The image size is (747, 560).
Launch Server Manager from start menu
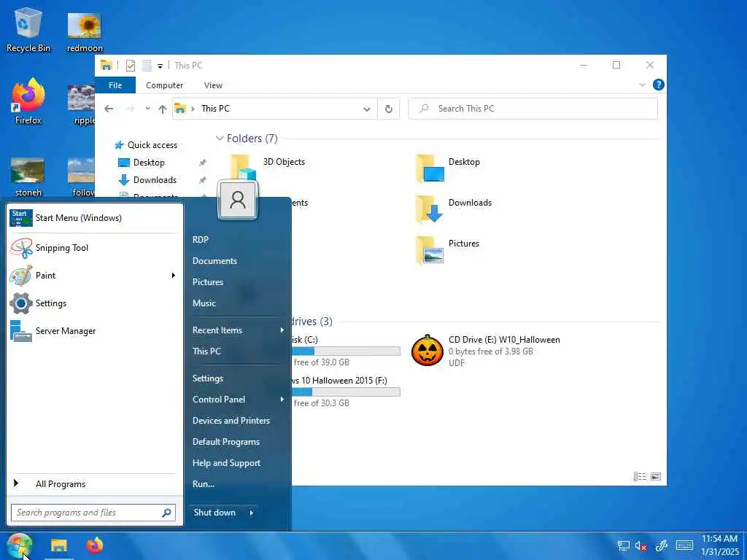[x=93, y=331]
